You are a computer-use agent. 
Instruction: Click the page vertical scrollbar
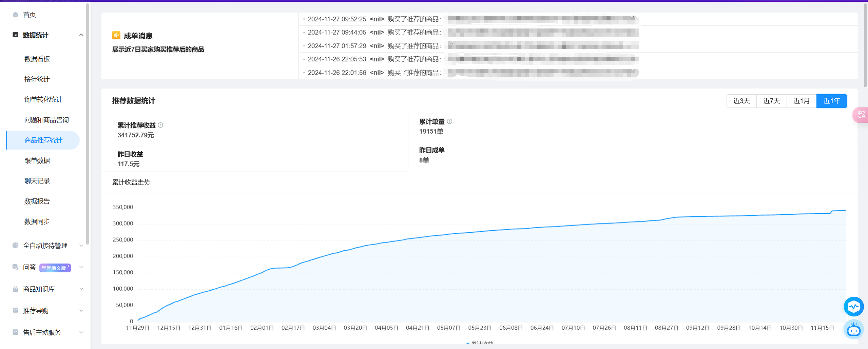[865, 46]
